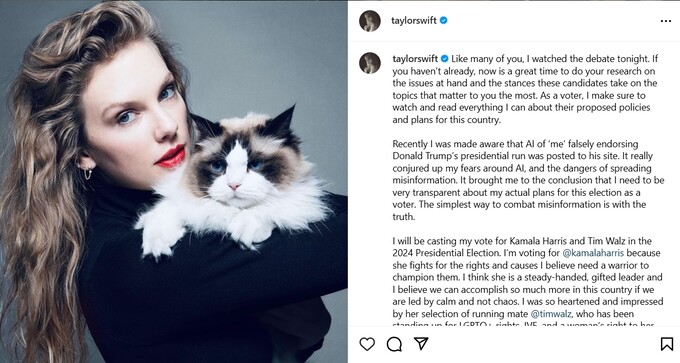Click the avatar beside the caption
The height and width of the screenshot is (363, 680).
[370, 63]
